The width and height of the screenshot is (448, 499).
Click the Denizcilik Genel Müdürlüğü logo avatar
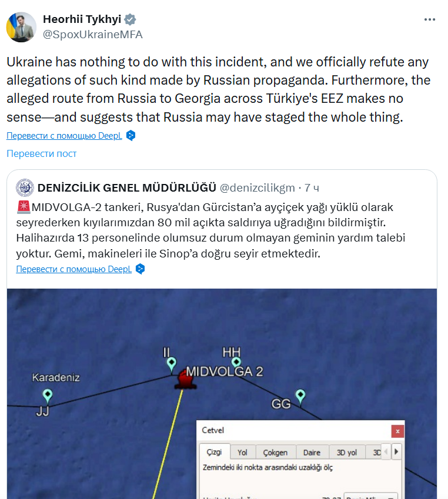pos(25,187)
